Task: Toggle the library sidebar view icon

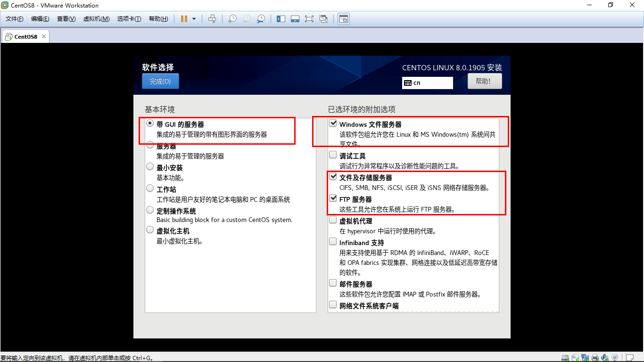Action: [281, 19]
